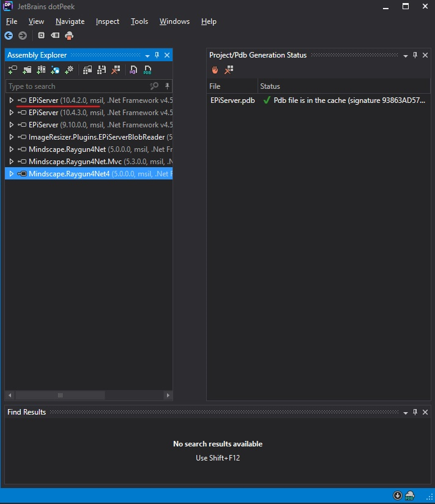The height and width of the screenshot is (504, 435).
Task: Click the scroll right arrow in Assembly Explorer
Action: [168, 395]
